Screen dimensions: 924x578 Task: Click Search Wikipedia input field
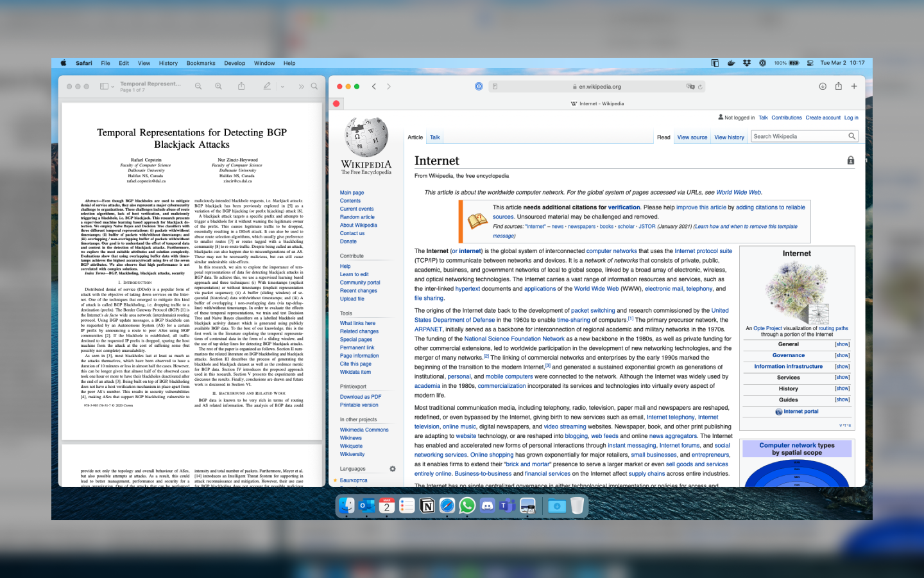[x=799, y=136]
